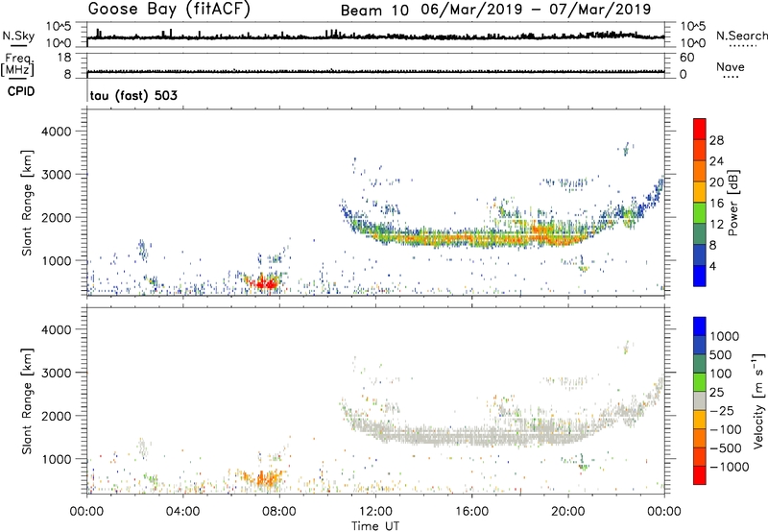The image size is (768, 532).
Task: Select the 12:00 time tick label
Action: (375, 512)
